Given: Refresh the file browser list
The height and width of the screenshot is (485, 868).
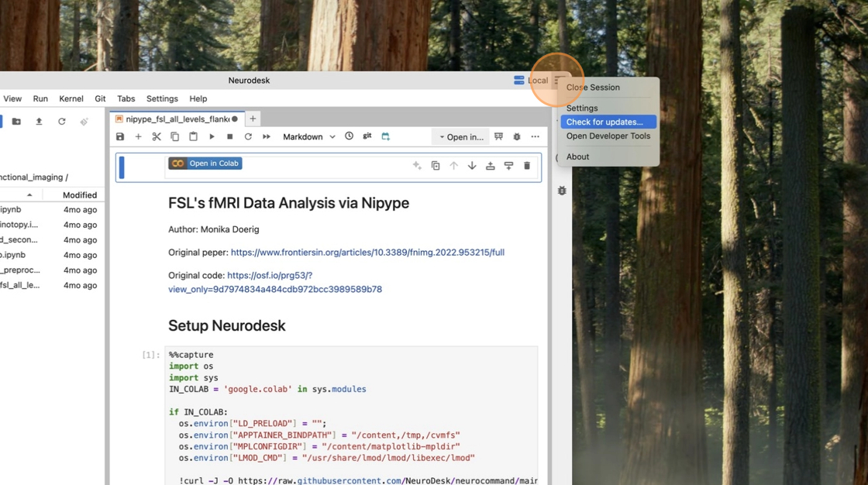Looking at the screenshot, I should (61, 121).
